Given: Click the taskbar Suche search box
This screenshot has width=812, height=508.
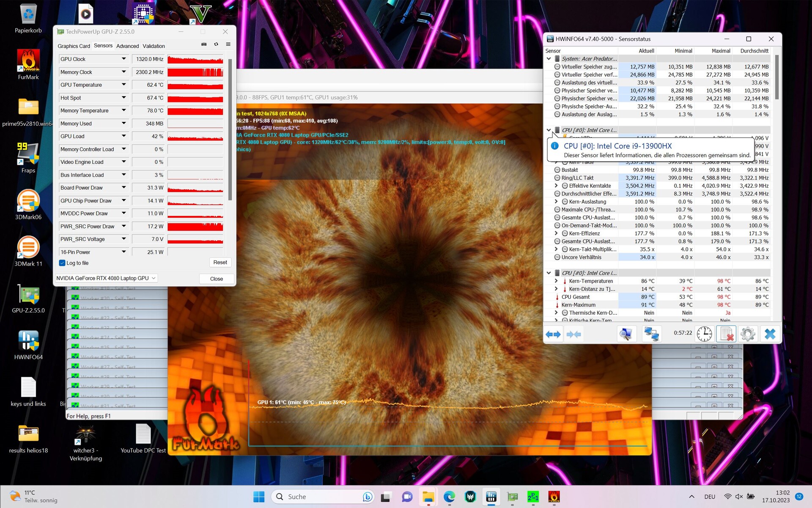Looking at the screenshot, I should tap(323, 497).
